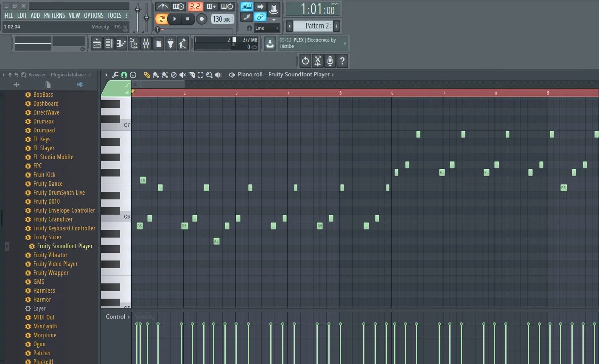Expand the FLEX Electronica news panel arrow
The image size is (599, 364).
[x=345, y=43]
